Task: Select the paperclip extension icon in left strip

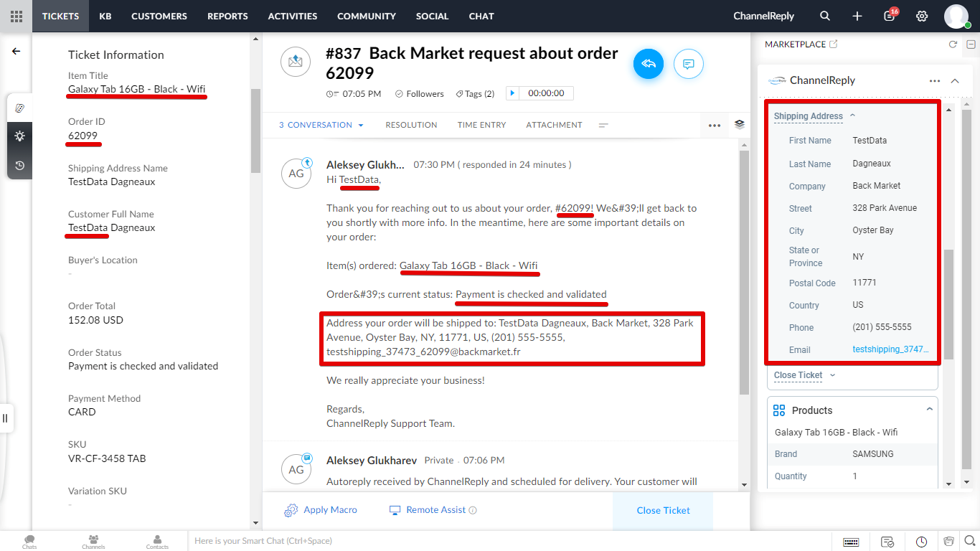Action: click(x=19, y=108)
